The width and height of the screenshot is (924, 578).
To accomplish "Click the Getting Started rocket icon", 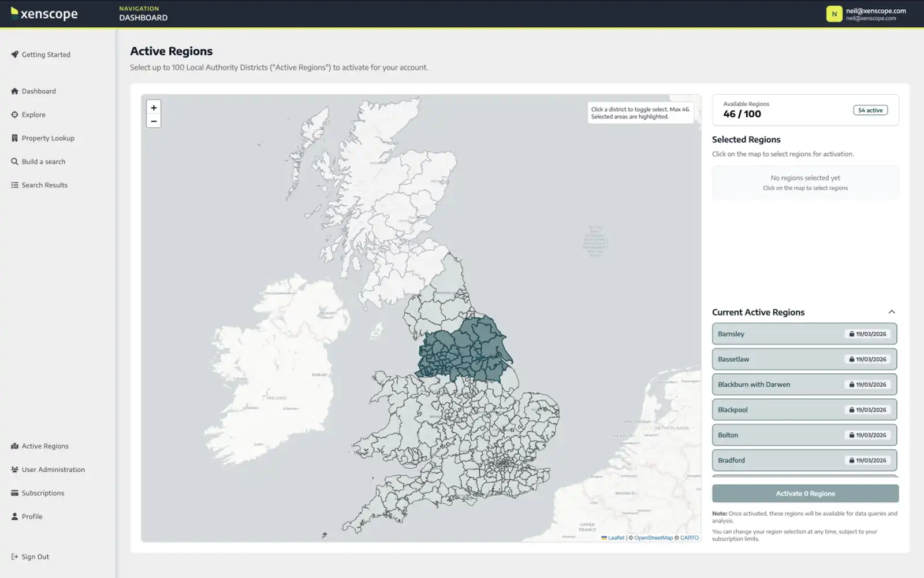I will click(14, 54).
